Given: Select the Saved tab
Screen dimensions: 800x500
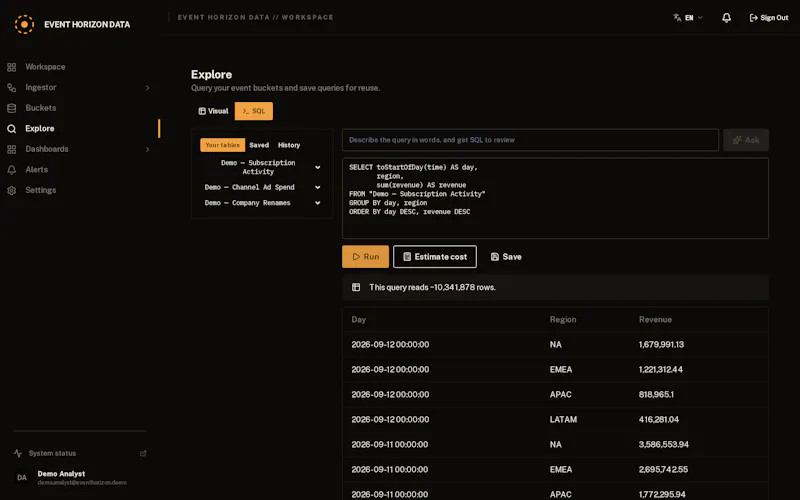Looking at the screenshot, I should click(259, 145).
